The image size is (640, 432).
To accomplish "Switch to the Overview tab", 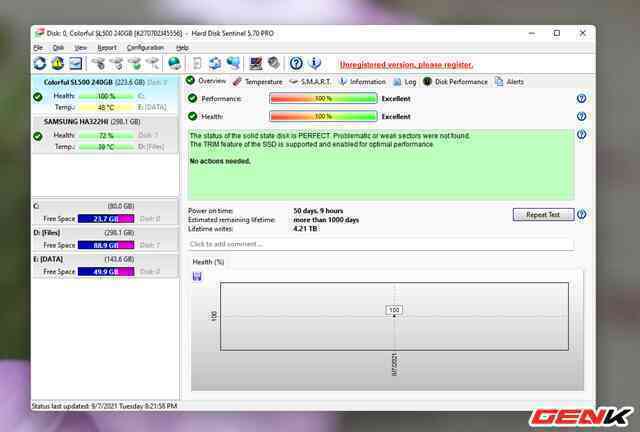I will pyautogui.click(x=206, y=81).
